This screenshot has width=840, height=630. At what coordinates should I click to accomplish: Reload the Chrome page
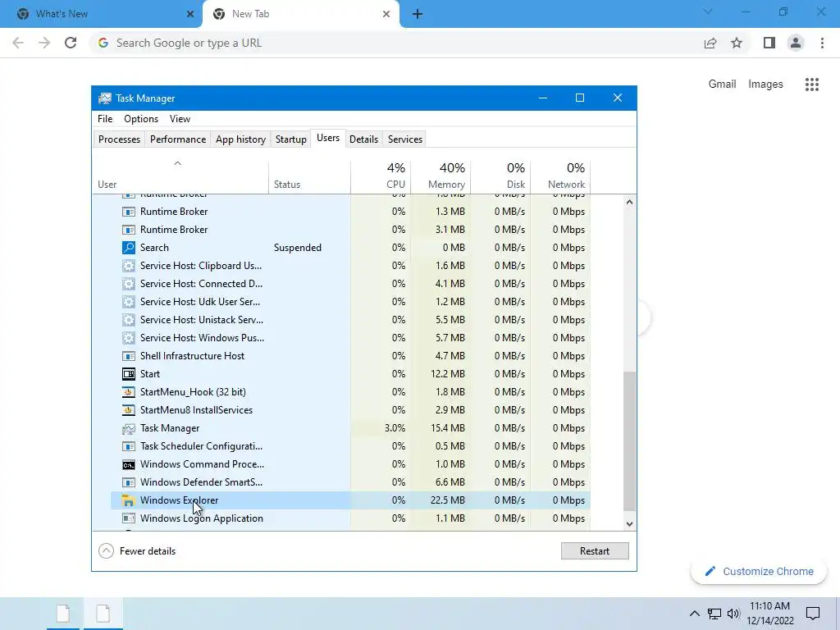tap(71, 43)
